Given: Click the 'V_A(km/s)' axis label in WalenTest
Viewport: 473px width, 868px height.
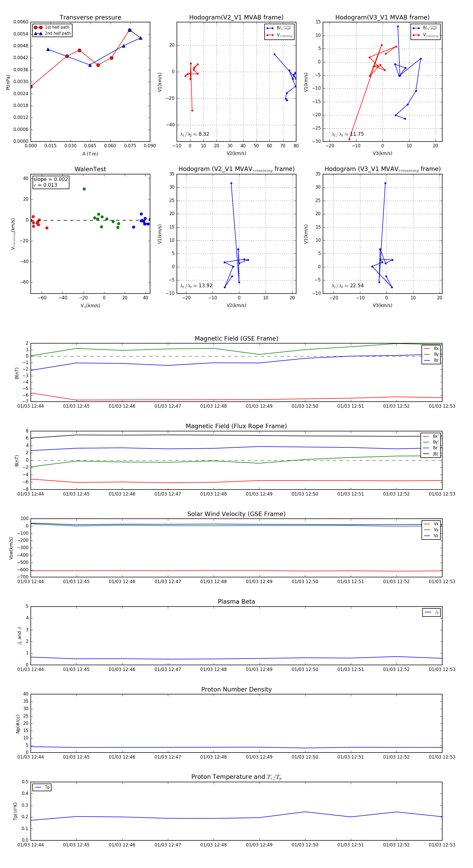Looking at the screenshot, I should pyautogui.click(x=90, y=306).
